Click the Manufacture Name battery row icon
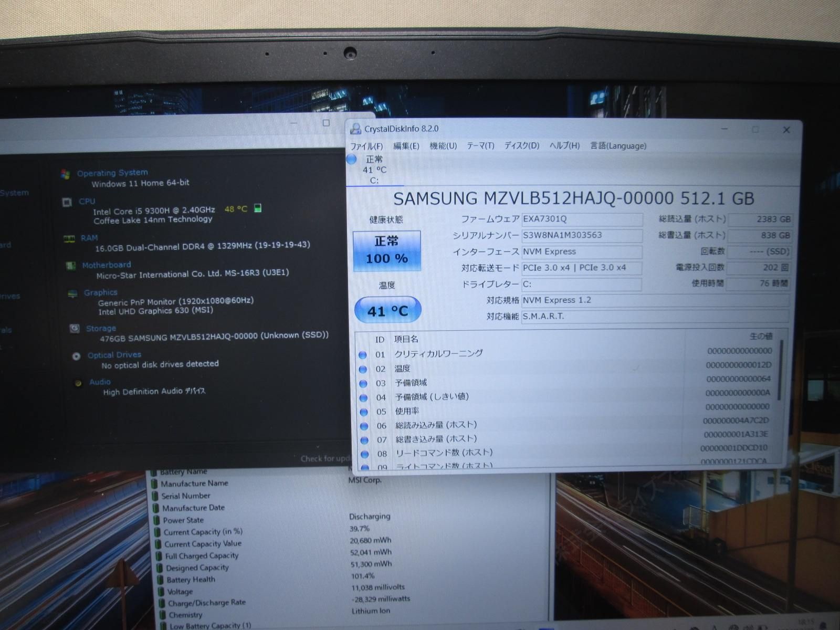Screen dimensions: 840x630 coord(154,484)
